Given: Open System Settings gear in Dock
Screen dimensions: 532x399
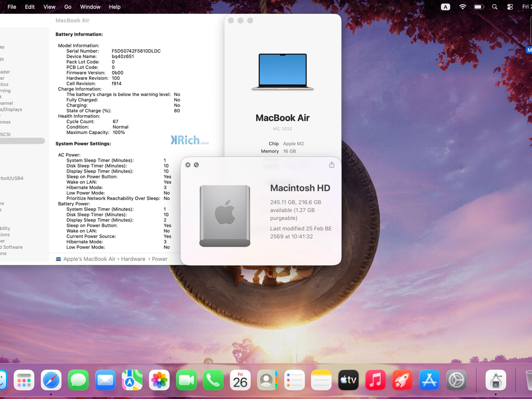Looking at the screenshot, I should (x=457, y=380).
